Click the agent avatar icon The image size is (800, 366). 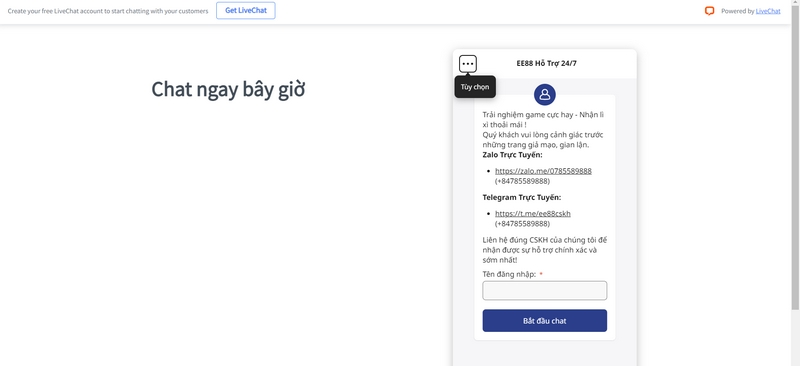click(544, 94)
